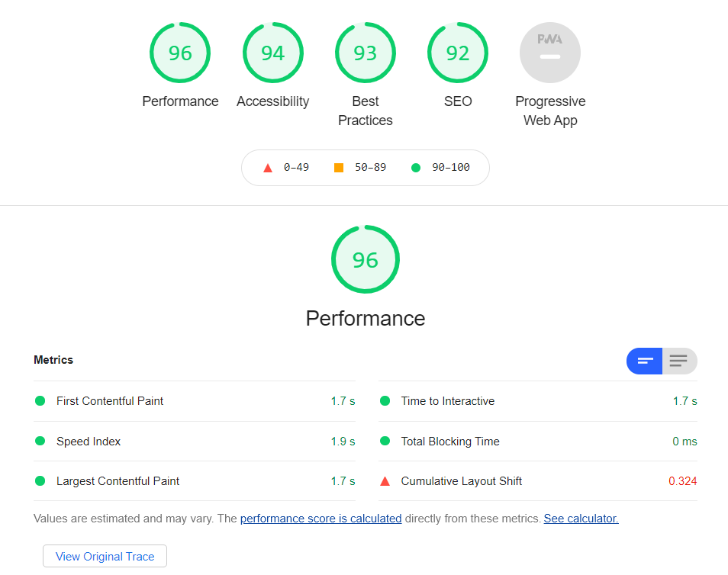Click the Performance score gauge at top
Viewport: 728px width, 575px height.
click(x=180, y=53)
